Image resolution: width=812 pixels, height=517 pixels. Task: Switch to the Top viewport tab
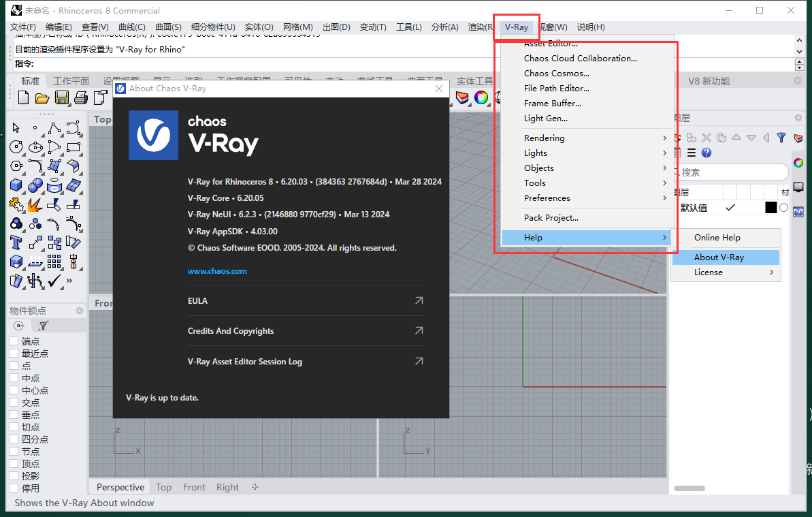(x=163, y=486)
